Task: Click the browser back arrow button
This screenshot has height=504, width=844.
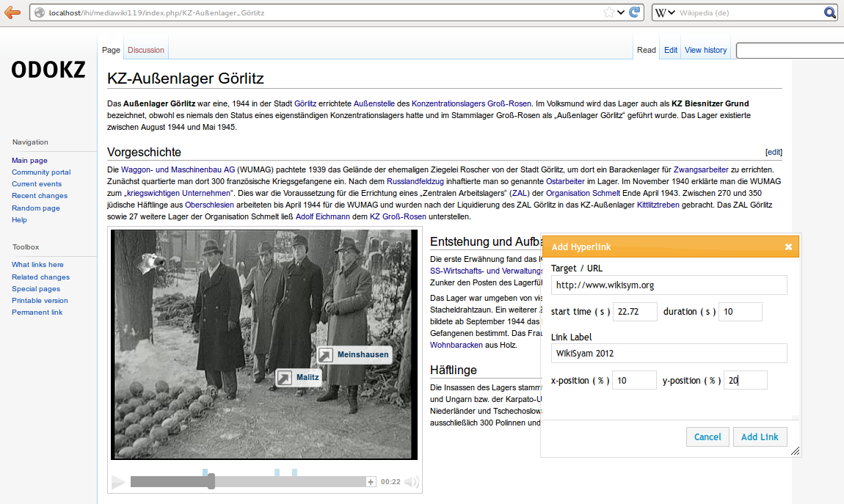Action: click(x=12, y=12)
